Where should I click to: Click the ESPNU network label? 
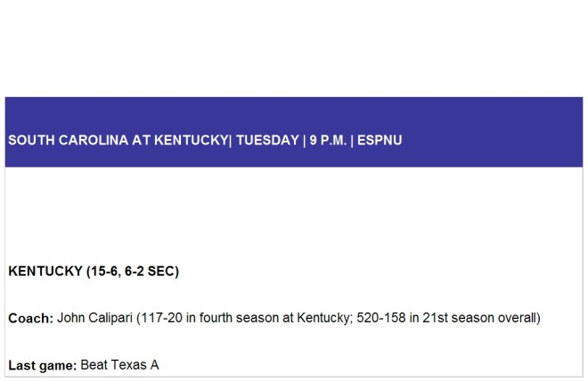[380, 140]
